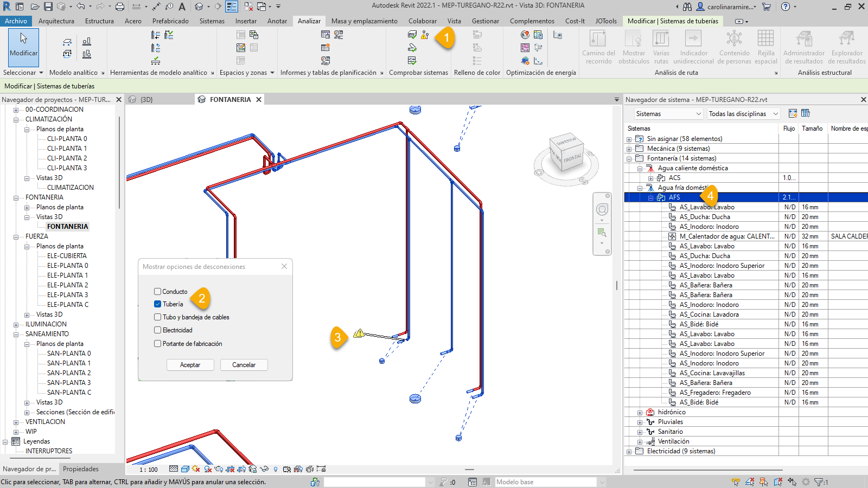Click the temporary hide glasses icon
The width and height of the screenshot is (868, 488).
264,469
